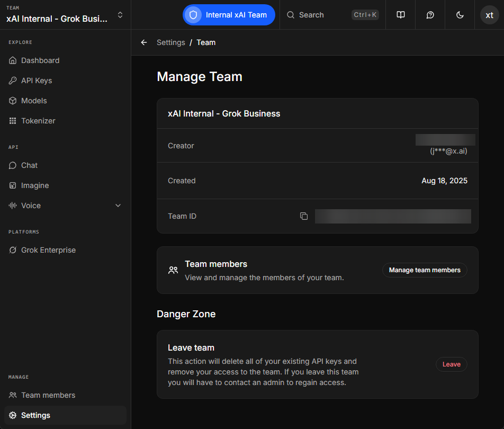
Task: Open the Chat API page
Action: 65,165
